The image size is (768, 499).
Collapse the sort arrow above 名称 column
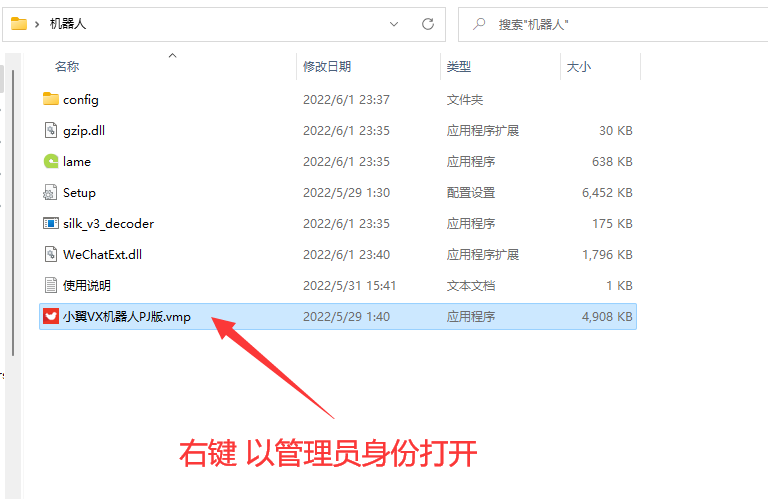[172, 56]
